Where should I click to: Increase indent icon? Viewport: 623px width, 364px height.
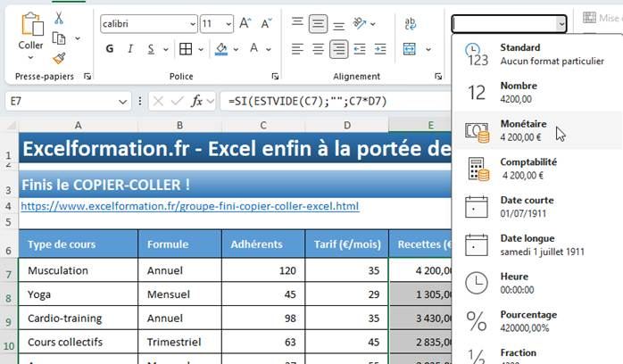(x=380, y=49)
